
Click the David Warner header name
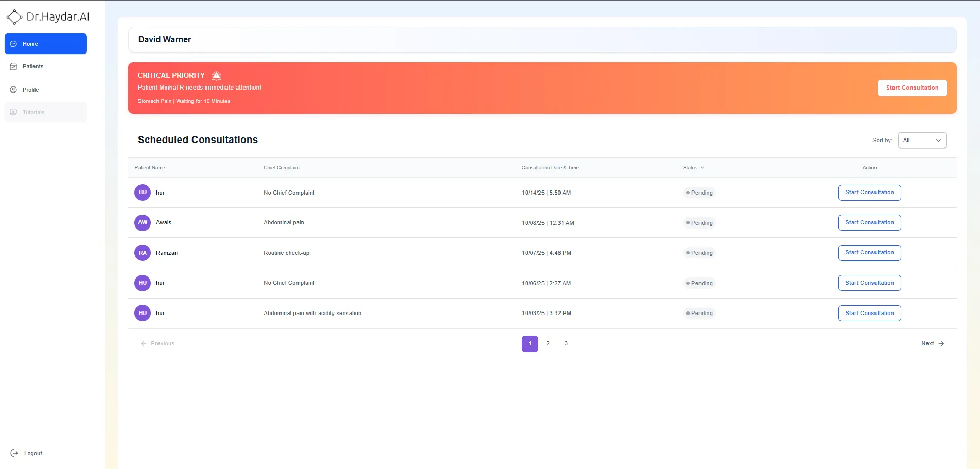point(165,40)
